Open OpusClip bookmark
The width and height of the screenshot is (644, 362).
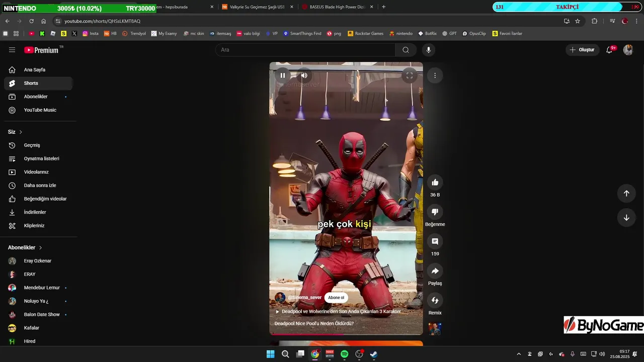click(473, 34)
